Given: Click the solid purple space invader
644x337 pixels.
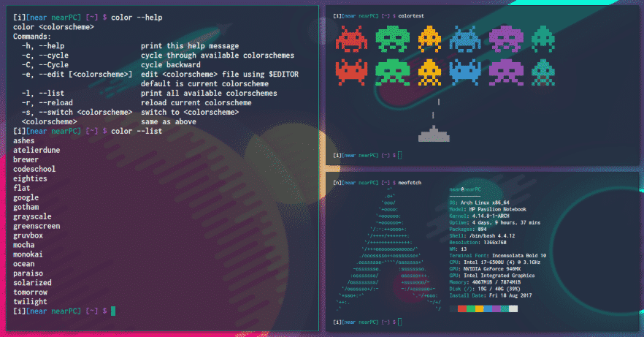Looking at the screenshot, I should (506, 72).
